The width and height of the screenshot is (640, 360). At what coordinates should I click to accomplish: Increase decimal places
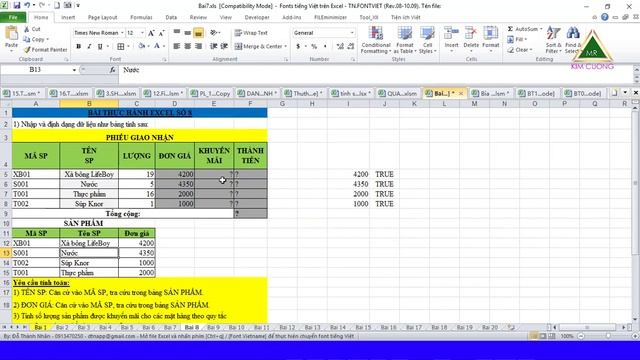(340, 47)
